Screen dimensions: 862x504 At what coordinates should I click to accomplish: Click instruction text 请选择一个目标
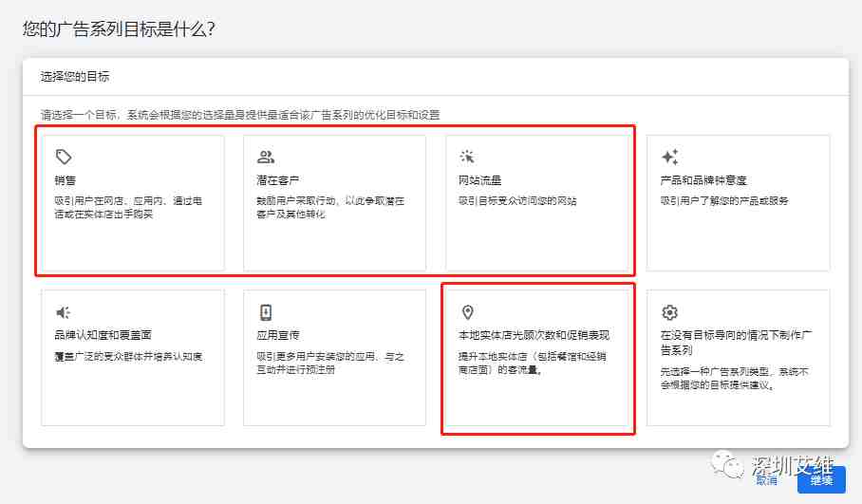coord(240,114)
